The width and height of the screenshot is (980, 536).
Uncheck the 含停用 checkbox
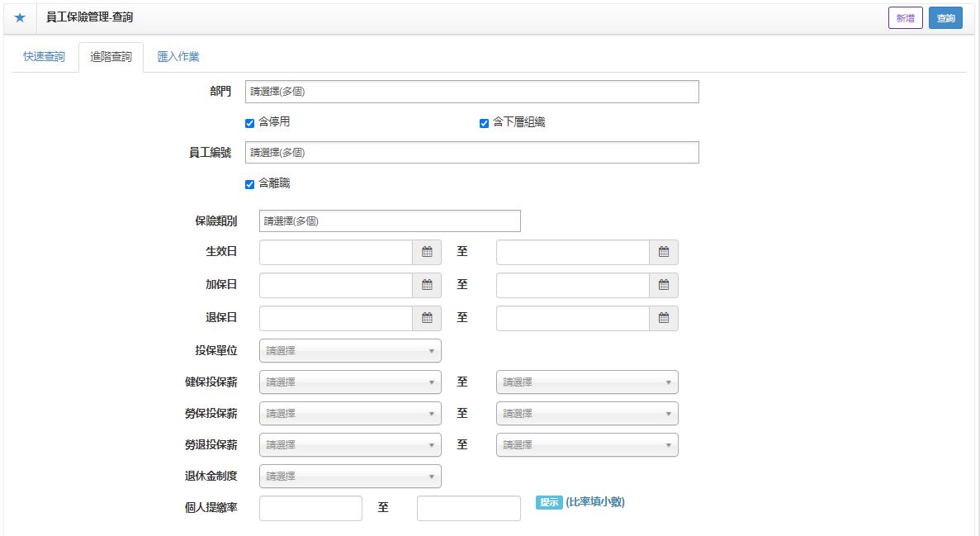click(249, 123)
